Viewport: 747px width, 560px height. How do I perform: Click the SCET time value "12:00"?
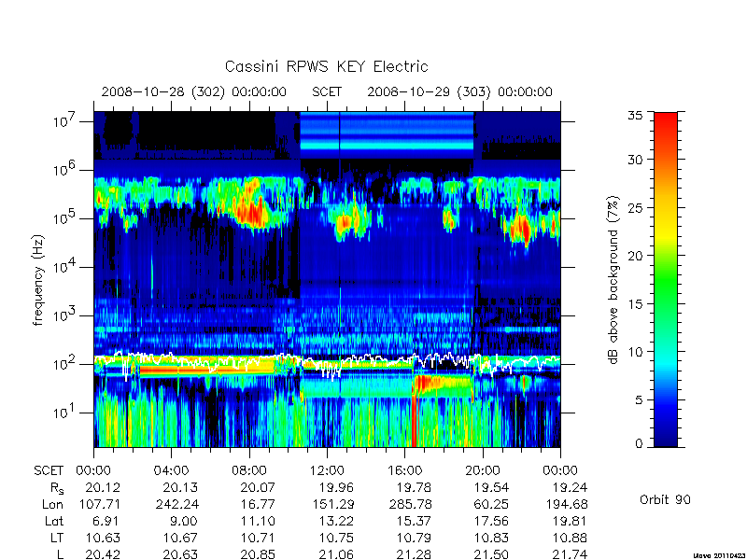pos(327,471)
